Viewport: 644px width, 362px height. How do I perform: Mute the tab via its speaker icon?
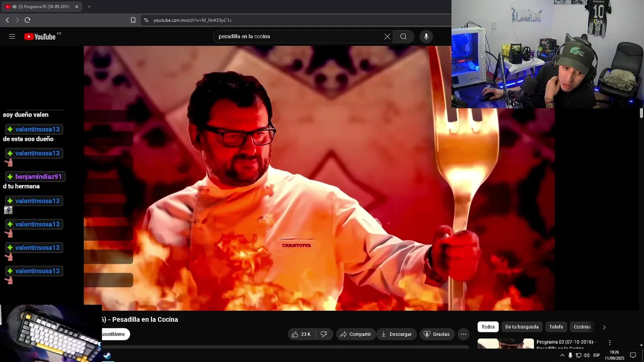[14, 7]
